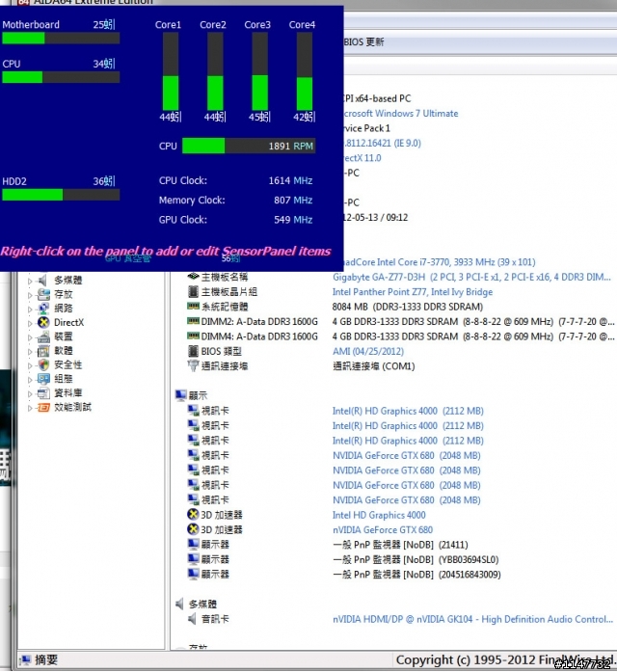The height and width of the screenshot is (672, 617).
Task: Click the 存放 storage icon in the tree
Action: click(x=43, y=294)
